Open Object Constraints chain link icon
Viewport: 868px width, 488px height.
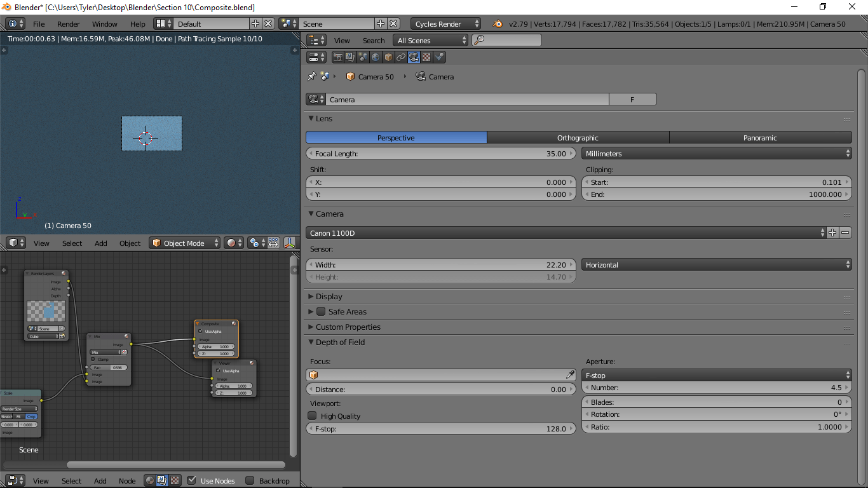coord(401,57)
